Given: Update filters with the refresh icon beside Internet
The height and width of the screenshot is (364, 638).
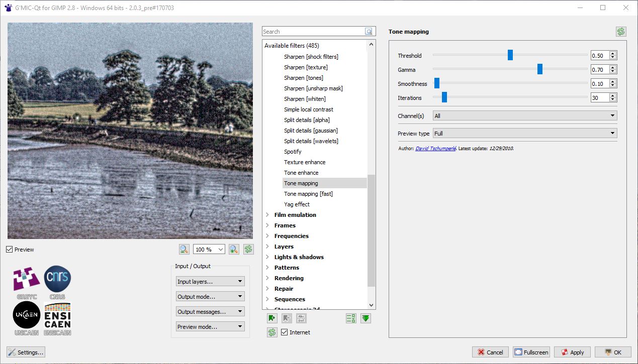Looking at the screenshot, I should pos(272,332).
